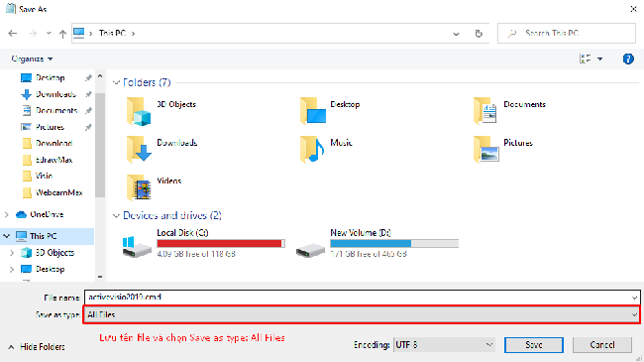Open the Visio folder in sidebar
644x362 pixels.
(44, 177)
